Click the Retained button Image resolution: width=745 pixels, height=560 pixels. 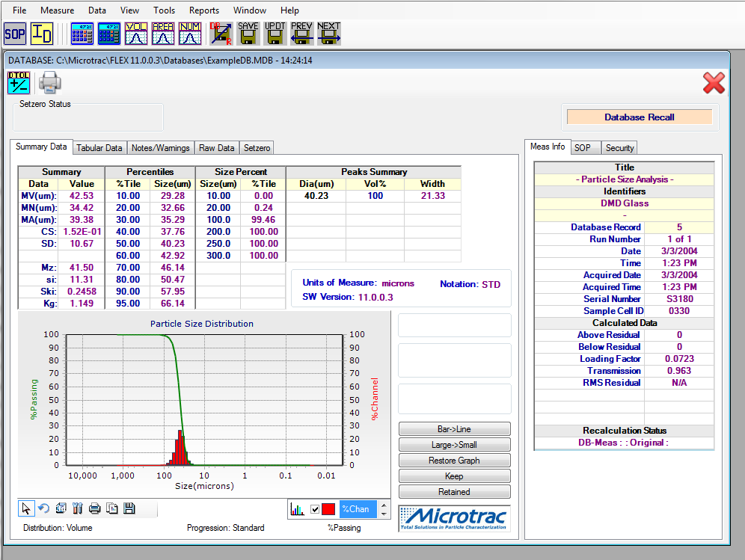(454, 492)
